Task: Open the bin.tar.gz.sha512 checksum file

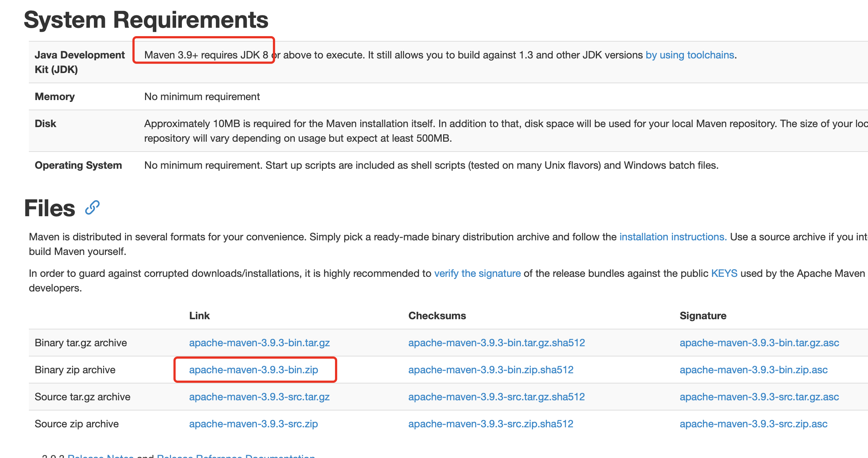Action: pyautogui.click(x=496, y=343)
